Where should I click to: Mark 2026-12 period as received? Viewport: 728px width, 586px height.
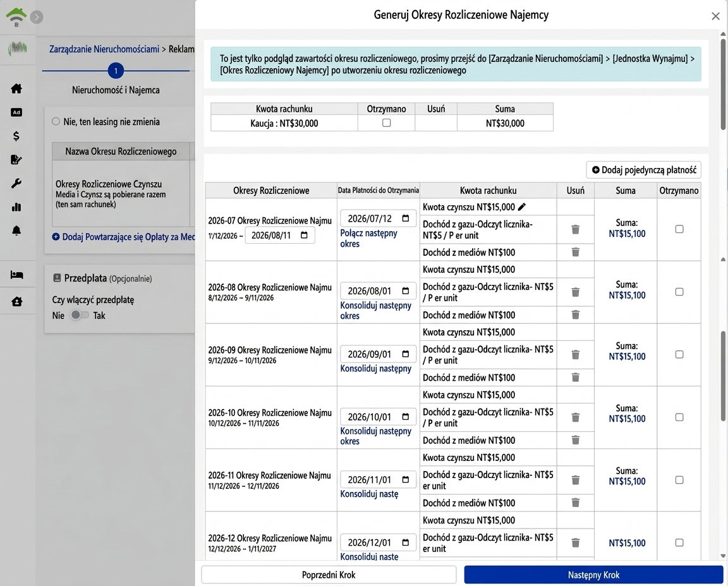[x=679, y=542]
